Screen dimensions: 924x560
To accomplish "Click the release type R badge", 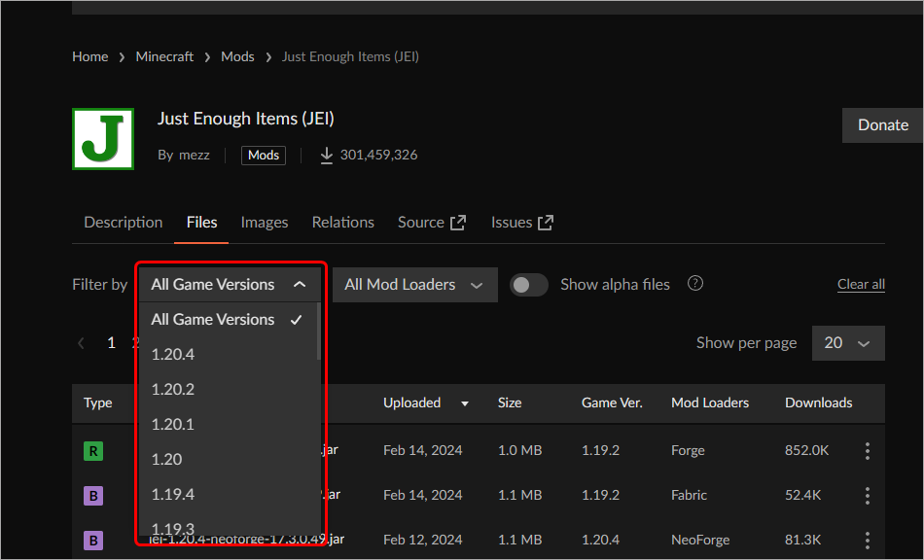I will click(x=93, y=451).
